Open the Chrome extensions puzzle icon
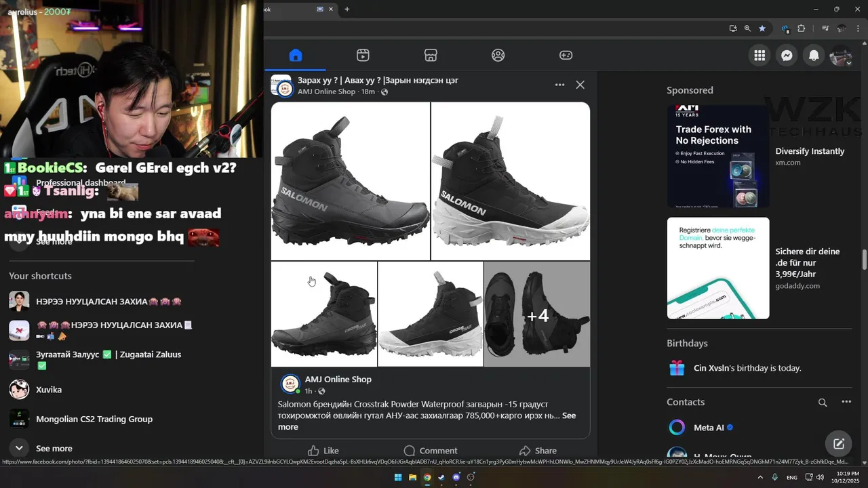Image resolution: width=868 pixels, height=488 pixels. coord(802,28)
